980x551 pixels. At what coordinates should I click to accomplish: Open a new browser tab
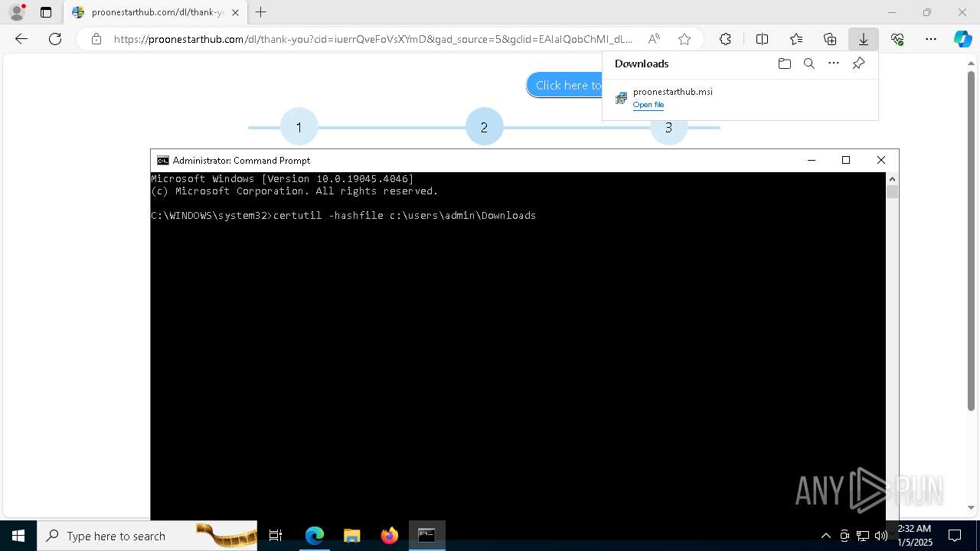click(261, 12)
